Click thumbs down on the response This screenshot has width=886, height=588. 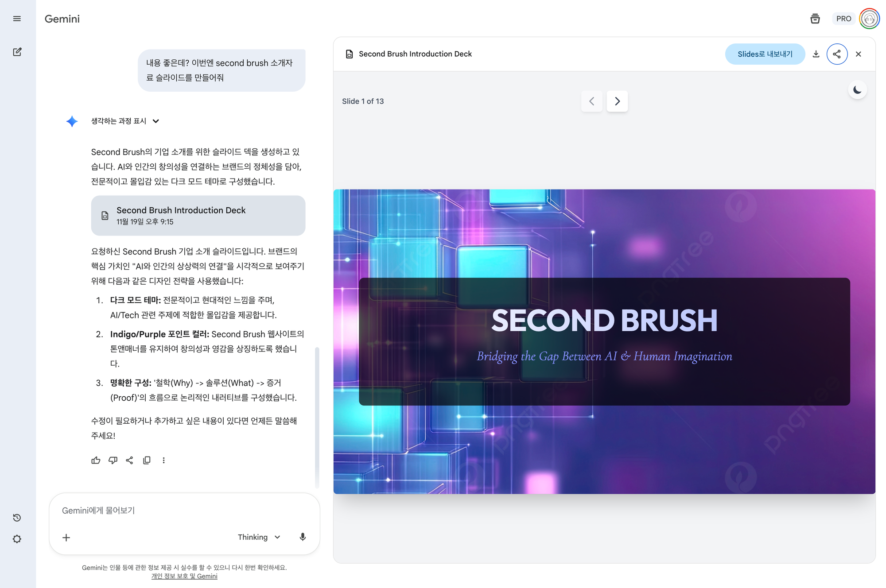click(x=113, y=460)
